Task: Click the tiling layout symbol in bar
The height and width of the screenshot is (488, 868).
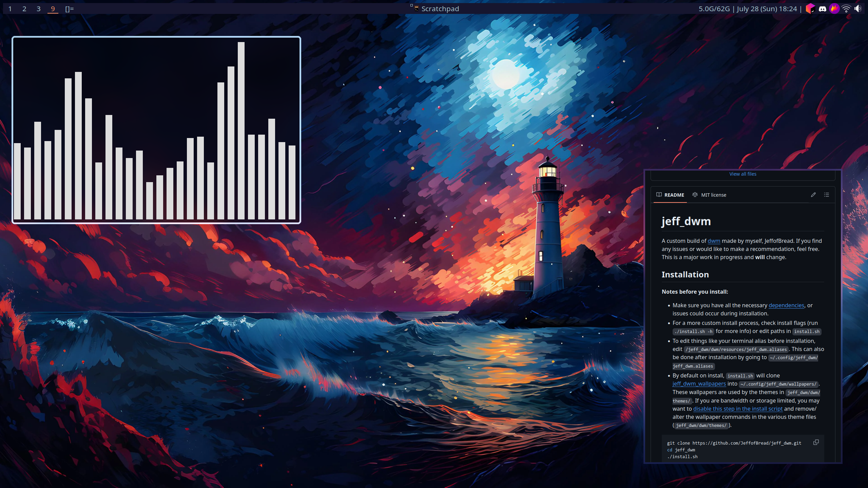Action: pyautogui.click(x=69, y=9)
